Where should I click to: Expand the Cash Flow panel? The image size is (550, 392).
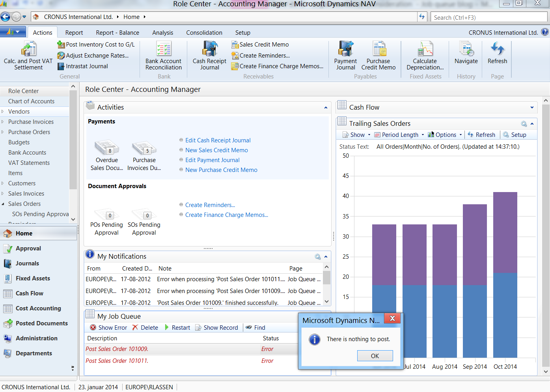[x=532, y=108]
